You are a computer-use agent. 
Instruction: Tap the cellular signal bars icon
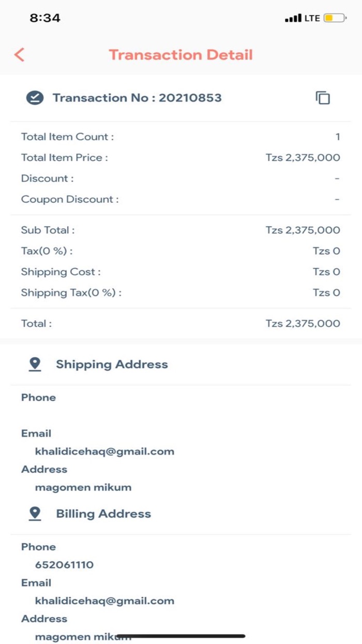click(293, 19)
